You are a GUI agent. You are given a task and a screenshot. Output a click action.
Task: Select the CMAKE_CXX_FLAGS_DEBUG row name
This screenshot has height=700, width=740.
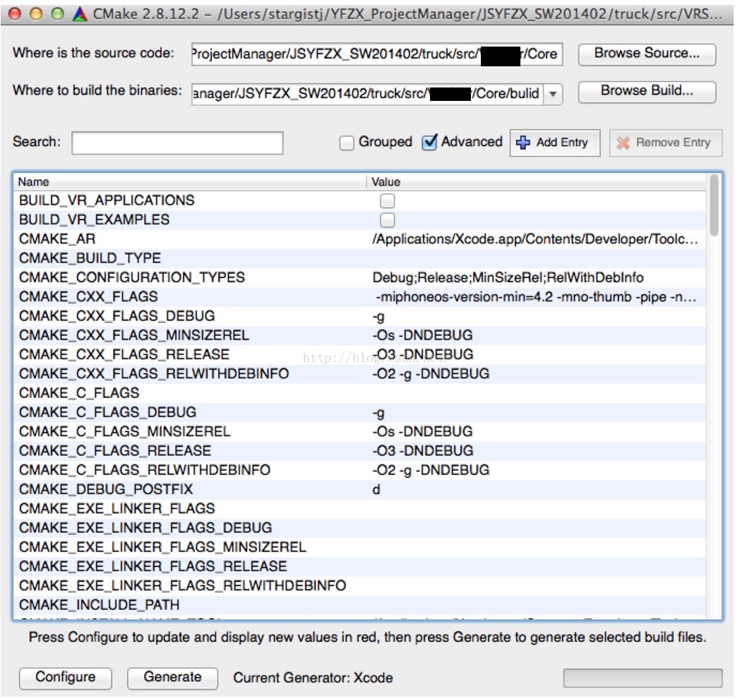[117, 316]
